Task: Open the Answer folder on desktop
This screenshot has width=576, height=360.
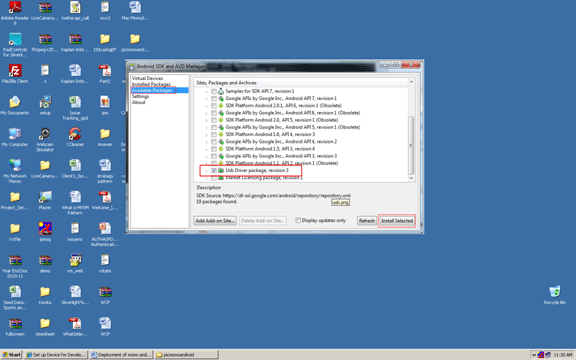Action: 105,134
